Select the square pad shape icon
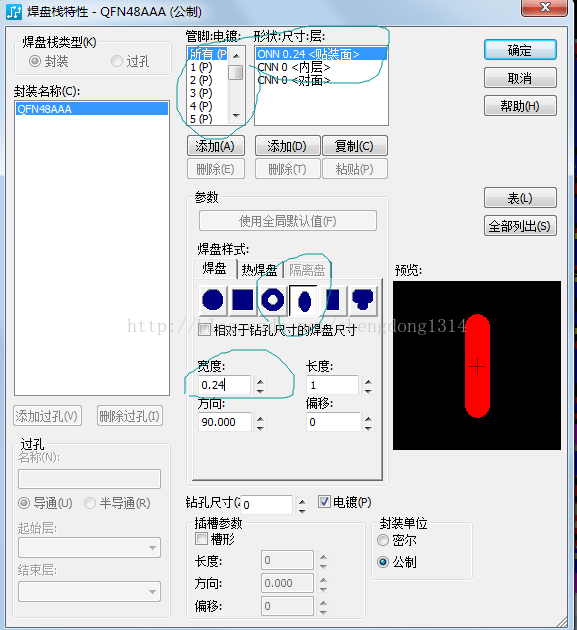 tap(243, 300)
